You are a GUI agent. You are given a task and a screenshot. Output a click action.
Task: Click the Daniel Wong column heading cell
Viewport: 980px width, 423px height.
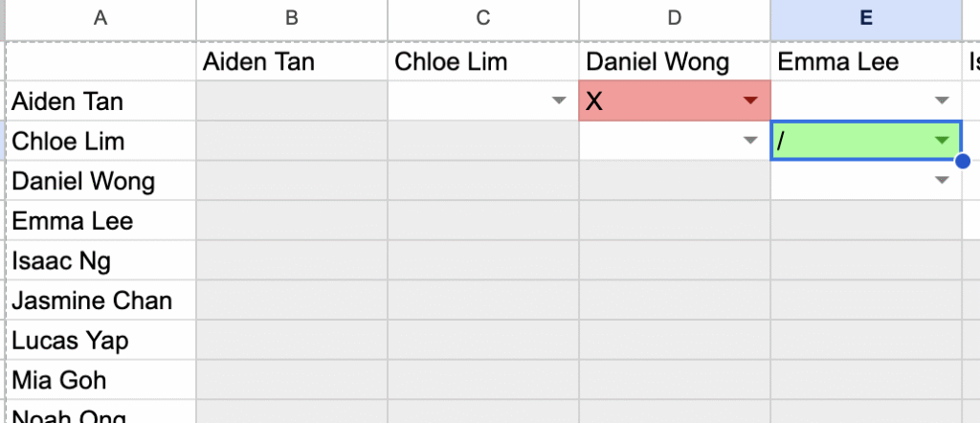coord(674,62)
